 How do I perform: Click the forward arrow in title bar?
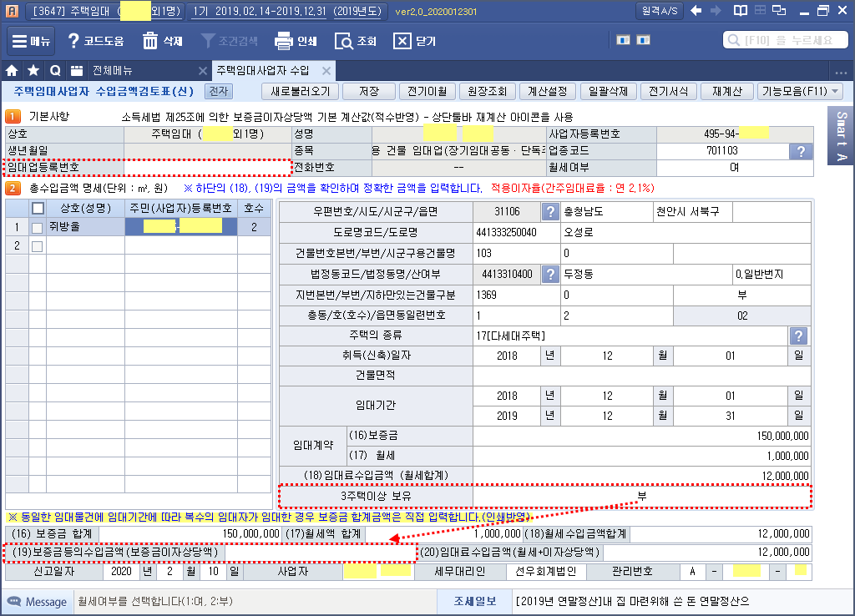(716, 11)
